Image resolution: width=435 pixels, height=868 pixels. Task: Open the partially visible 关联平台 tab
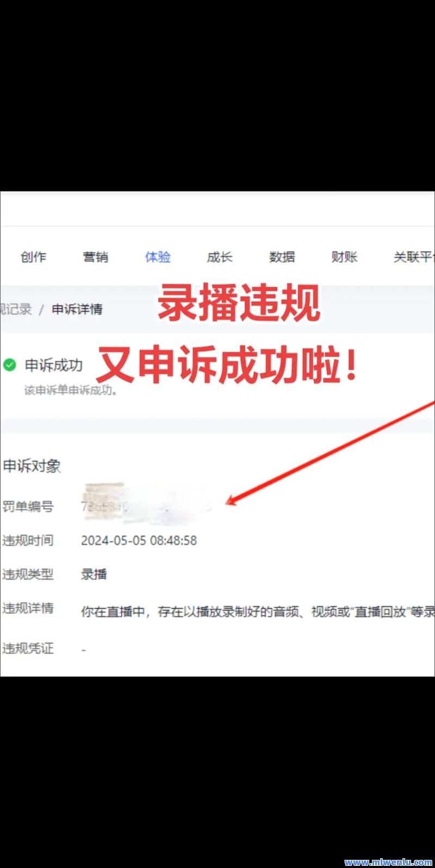point(414,257)
